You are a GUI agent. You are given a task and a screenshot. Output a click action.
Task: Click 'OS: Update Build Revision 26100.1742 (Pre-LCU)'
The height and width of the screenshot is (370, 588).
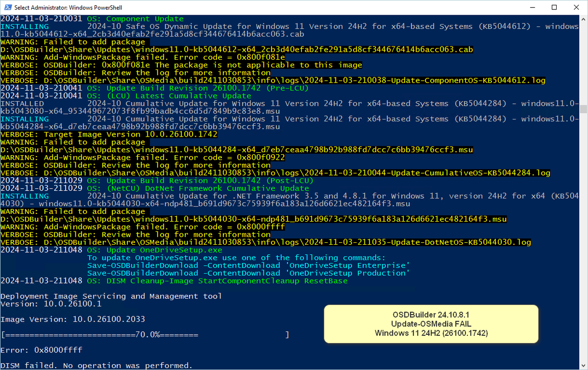pyautogui.click(x=197, y=88)
